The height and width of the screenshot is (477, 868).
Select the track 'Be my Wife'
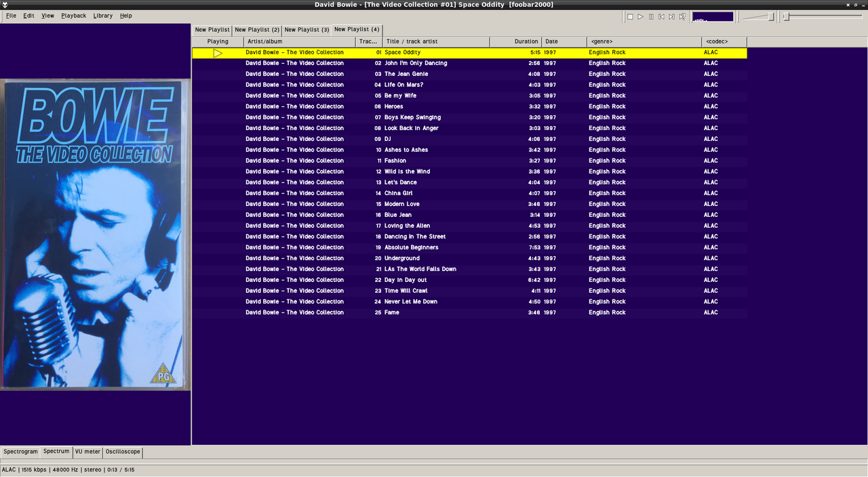[469, 96]
